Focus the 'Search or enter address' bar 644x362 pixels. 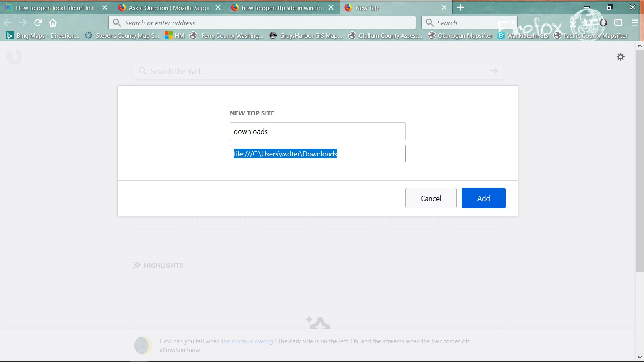coord(262,23)
